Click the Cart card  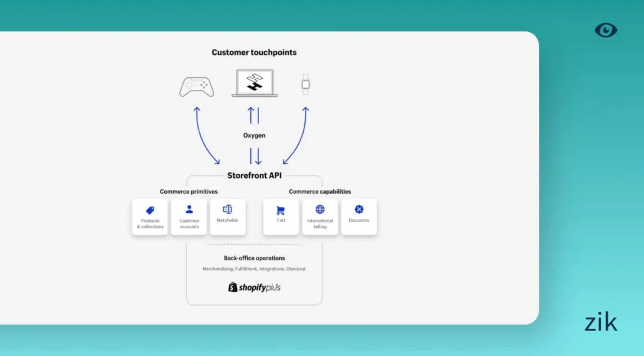[x=280, y=216]
